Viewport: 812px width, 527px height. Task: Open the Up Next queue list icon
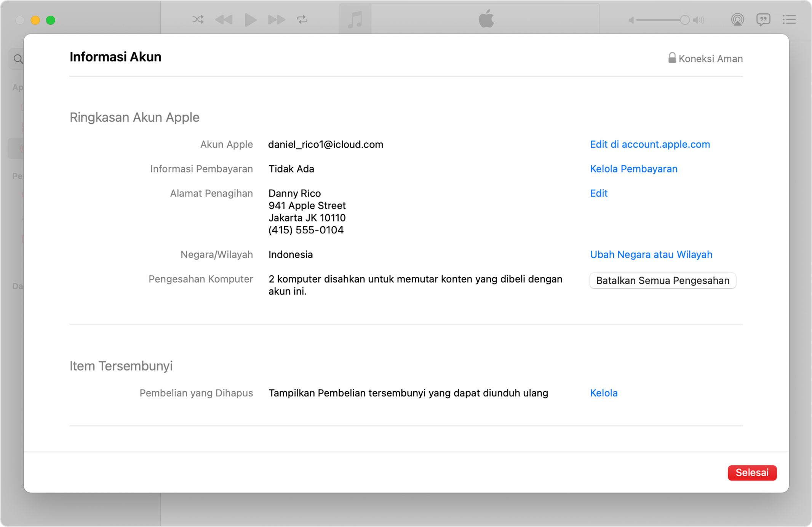pos(789,19)
